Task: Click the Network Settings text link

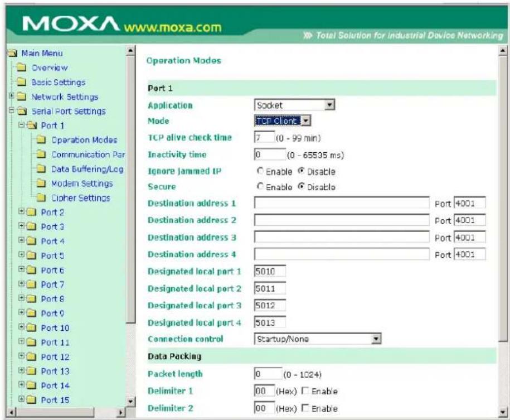Action: (x=65, y=97)
